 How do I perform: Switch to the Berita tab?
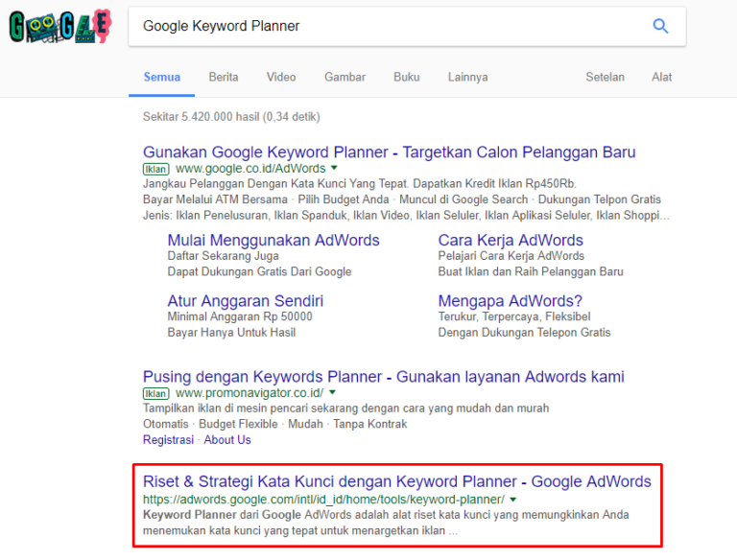point(224,77)
